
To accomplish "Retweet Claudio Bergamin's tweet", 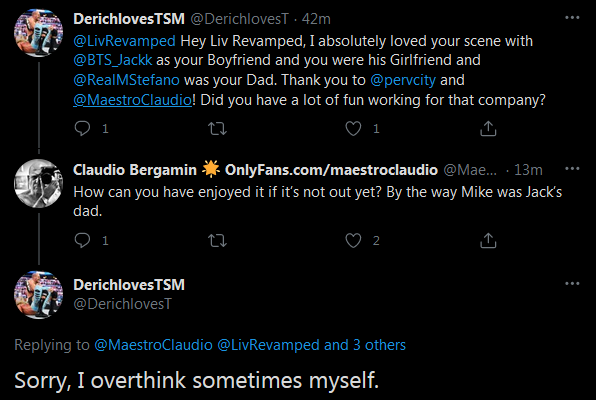I will 217,240.
